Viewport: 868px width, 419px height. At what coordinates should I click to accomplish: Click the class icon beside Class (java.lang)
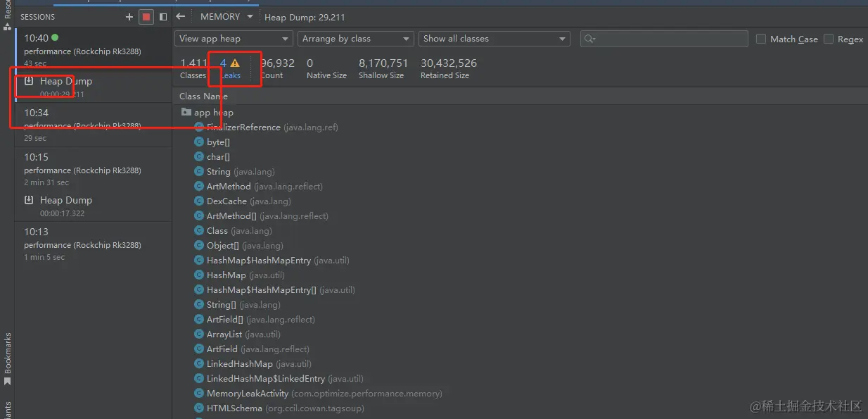tap(200, 230)
